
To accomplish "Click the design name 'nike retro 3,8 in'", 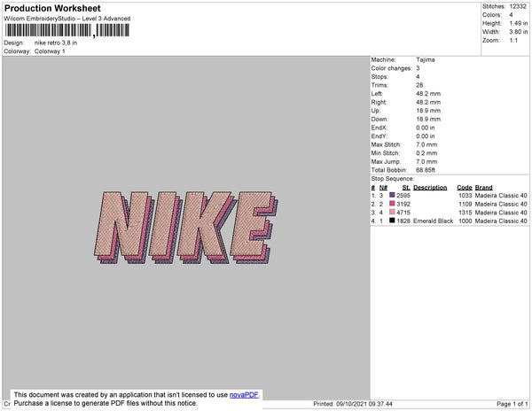I will pos(56,43).
